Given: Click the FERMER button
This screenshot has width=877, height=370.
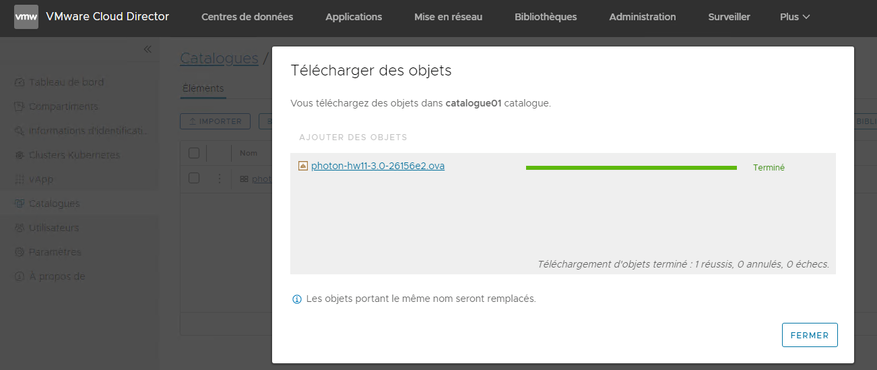Looking at the screenshot, I should click(809, 335).
